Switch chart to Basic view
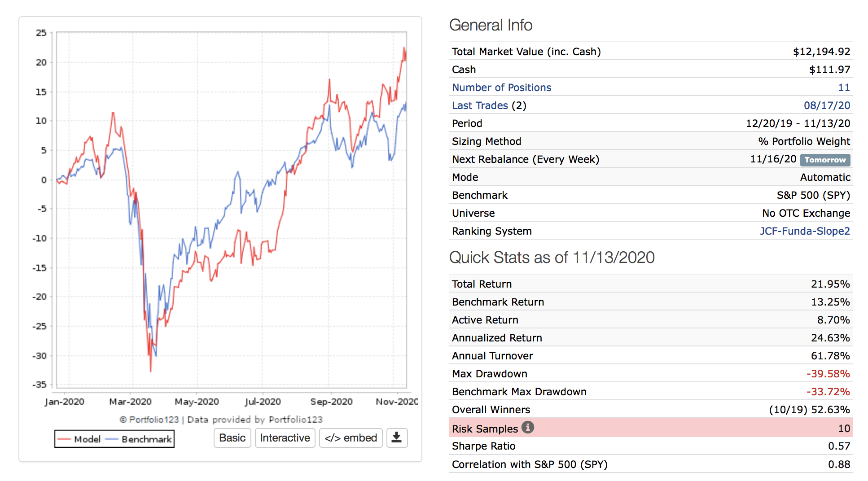Viewport: 868px width, 481px height. click(x=232, y=438)
